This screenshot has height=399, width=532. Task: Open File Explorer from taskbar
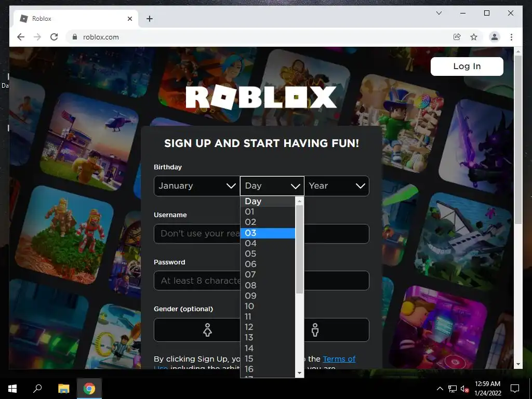(63, 389)
